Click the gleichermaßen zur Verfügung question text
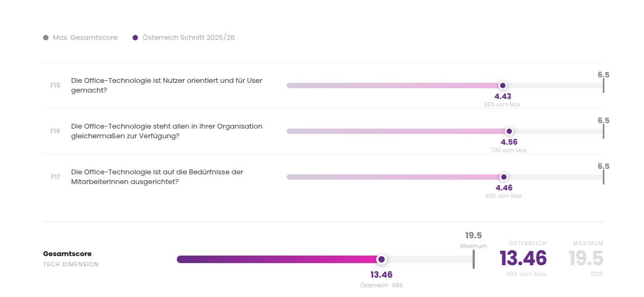The image size is (644, 297). pos(167,131)
